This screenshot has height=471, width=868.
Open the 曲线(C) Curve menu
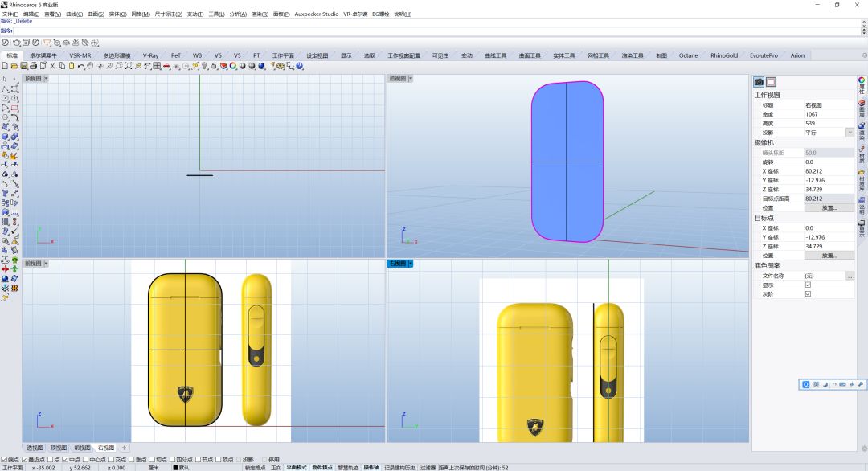pos(74,14)
